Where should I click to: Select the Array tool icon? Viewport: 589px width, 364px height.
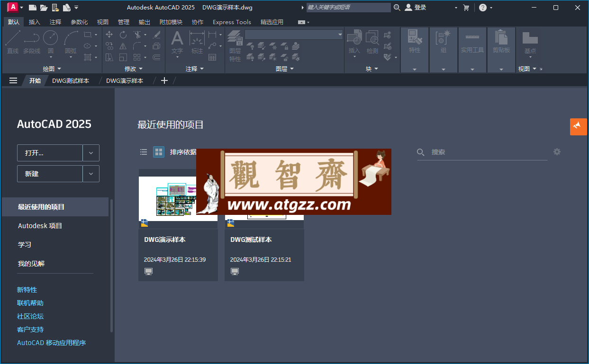click(x=137, y=57)
